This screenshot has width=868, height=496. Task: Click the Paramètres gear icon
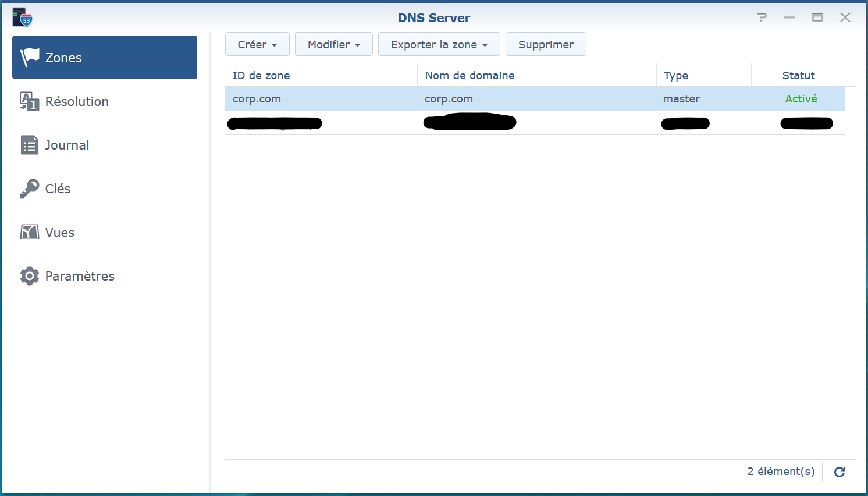pyautogui.click(x=29, y=276)
